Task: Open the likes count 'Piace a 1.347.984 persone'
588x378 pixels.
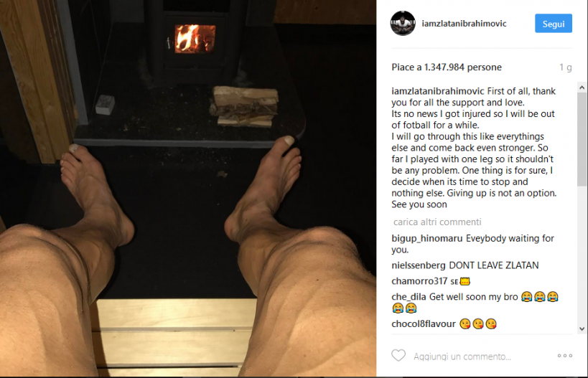Action: pos(447,67)
